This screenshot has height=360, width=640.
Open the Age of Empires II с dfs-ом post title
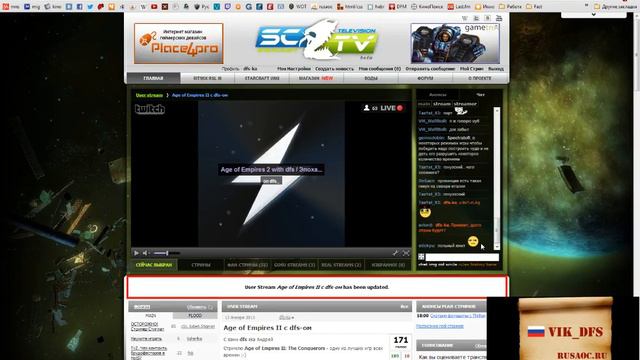267,328
